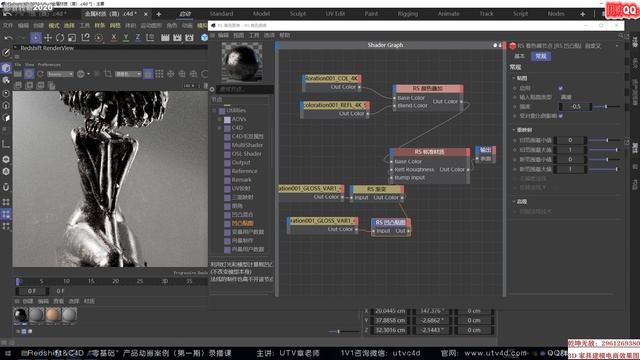Click the RenderView grid overlay icon
640x360 pixels.
point(159,74)
